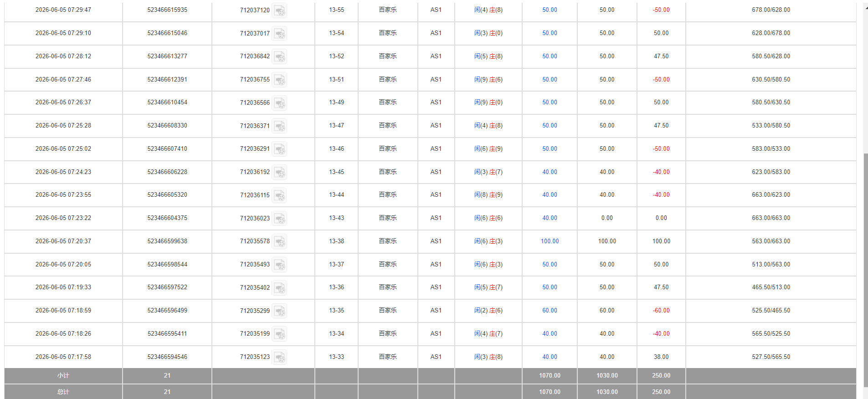Click result 闲(8) 庄(9)

pos(488,194)
